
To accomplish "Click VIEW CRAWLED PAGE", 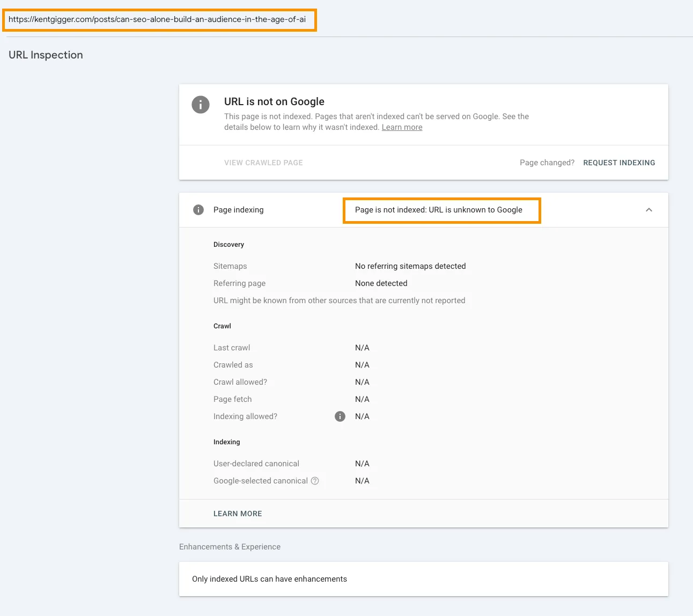I will [263, 163].
